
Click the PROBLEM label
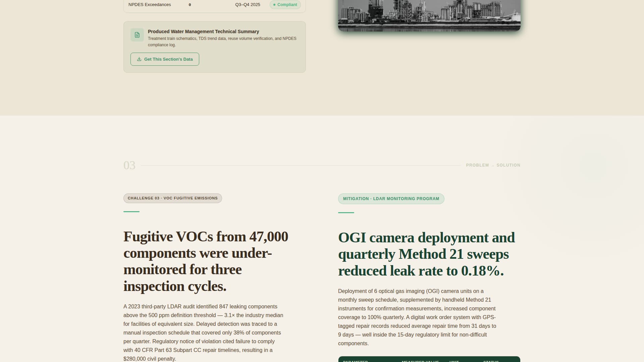pos(477,165)
